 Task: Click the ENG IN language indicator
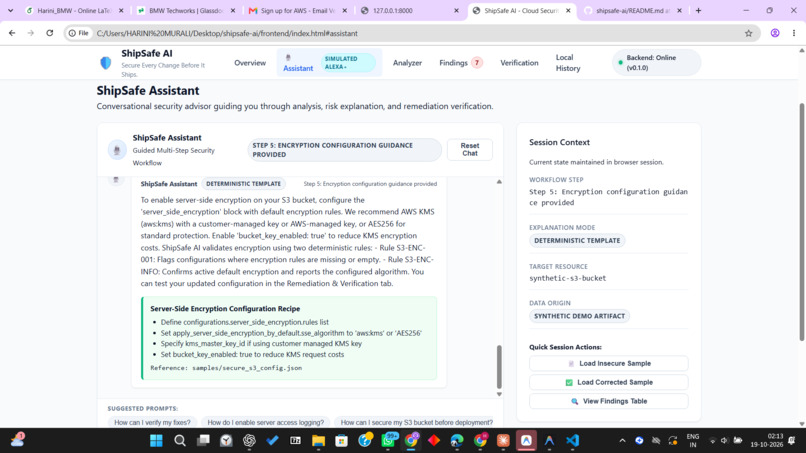692,441
